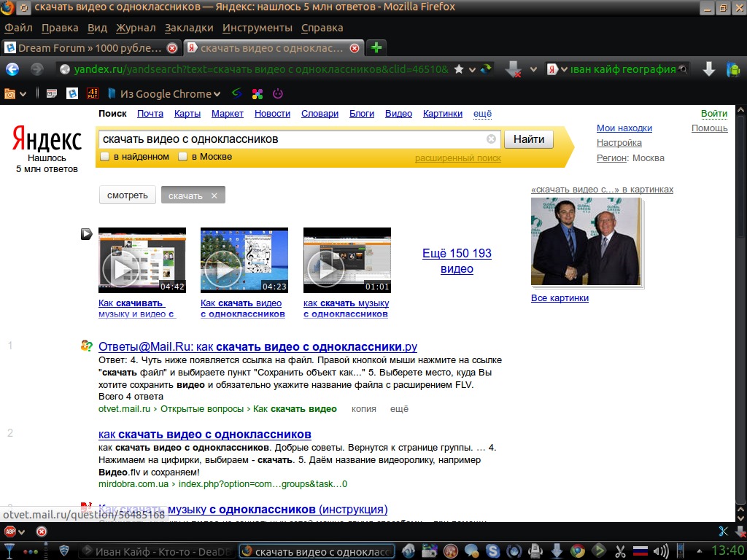Open 'Ещё 150 193 видео' link

coord(457,261)
